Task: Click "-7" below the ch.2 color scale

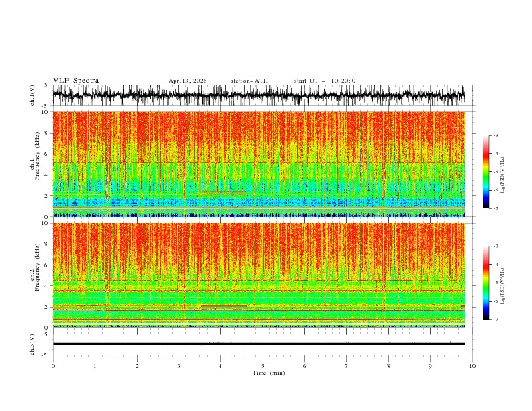Action: click(496, 319)
